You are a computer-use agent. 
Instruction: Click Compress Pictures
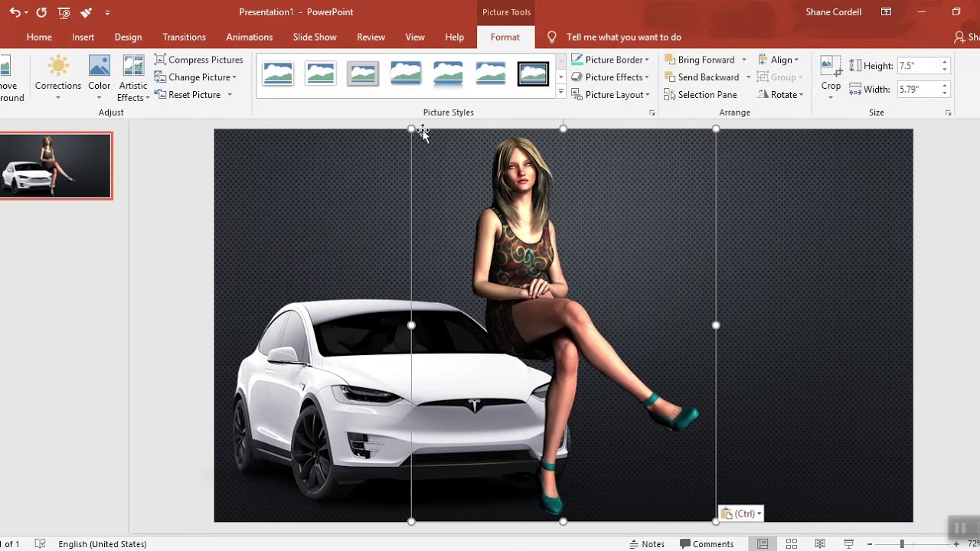[199, 60]
